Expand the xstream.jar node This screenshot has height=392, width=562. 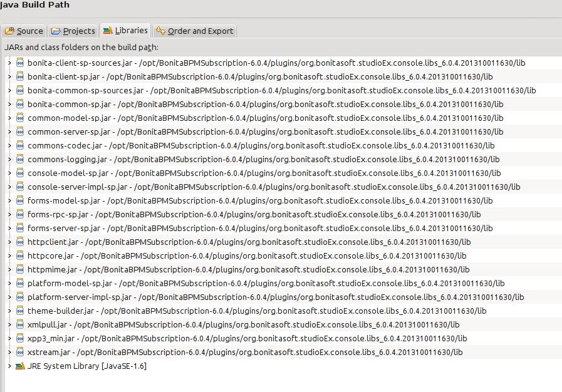[x=9, y=352]
